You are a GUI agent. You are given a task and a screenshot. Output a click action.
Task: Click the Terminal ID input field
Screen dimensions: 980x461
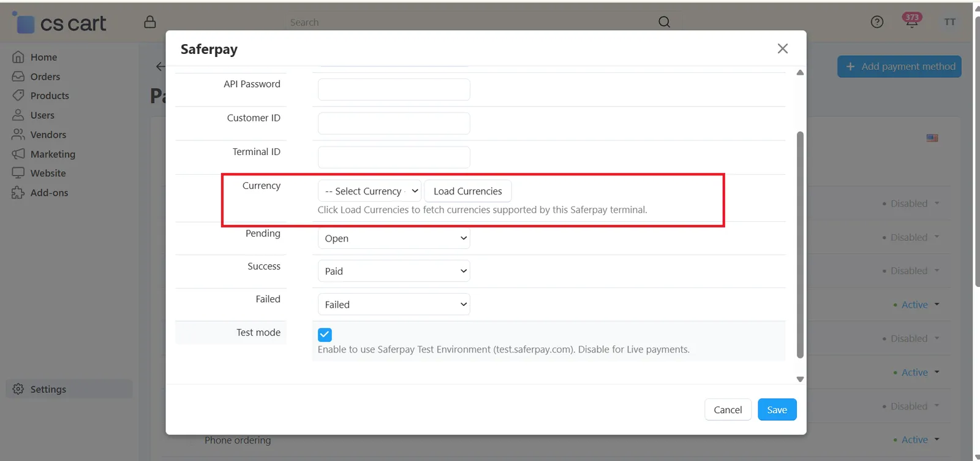(394, 157)
